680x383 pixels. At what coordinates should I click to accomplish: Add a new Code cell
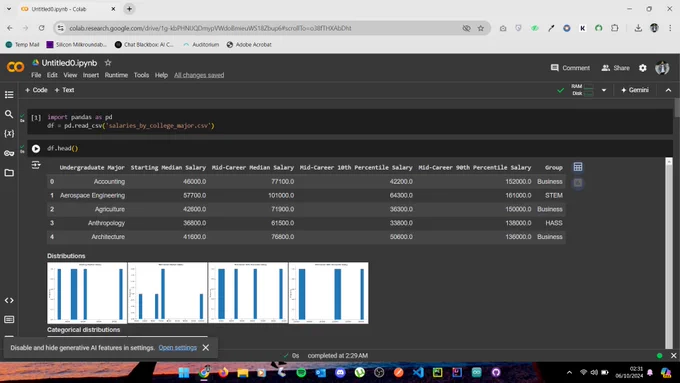coord(36,90)
